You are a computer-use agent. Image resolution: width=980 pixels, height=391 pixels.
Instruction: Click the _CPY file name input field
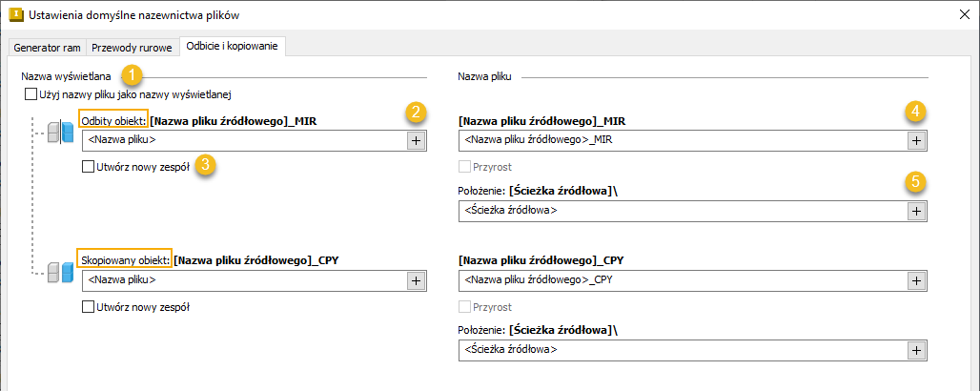point(681,280)
